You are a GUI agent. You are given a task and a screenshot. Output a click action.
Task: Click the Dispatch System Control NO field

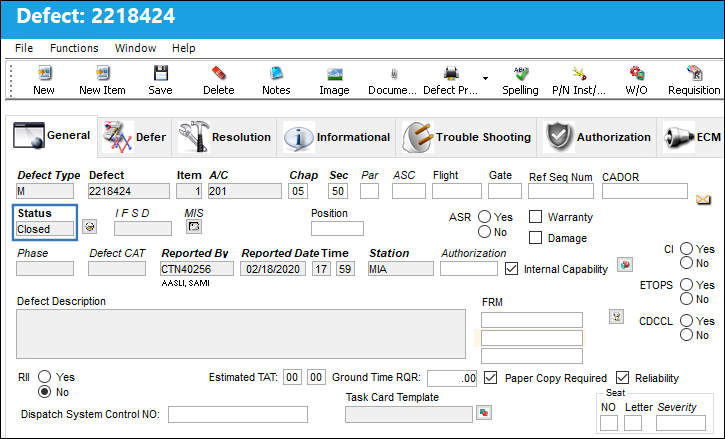(x=238, y=414)
